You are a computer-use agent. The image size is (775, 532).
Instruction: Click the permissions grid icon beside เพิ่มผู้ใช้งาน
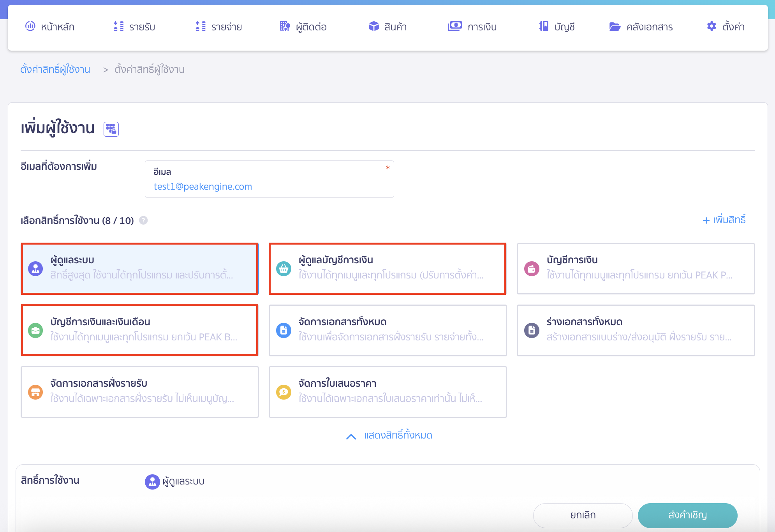[x=111, y=129]
